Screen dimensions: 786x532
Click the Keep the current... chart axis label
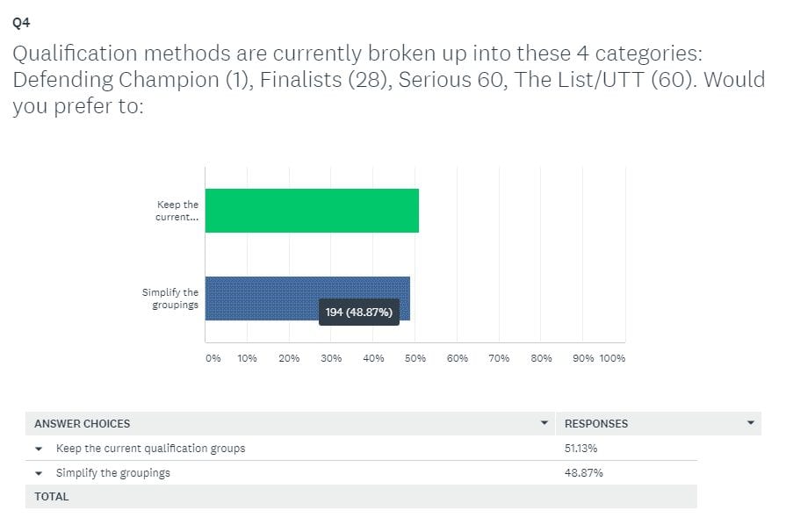click(177, 211)
